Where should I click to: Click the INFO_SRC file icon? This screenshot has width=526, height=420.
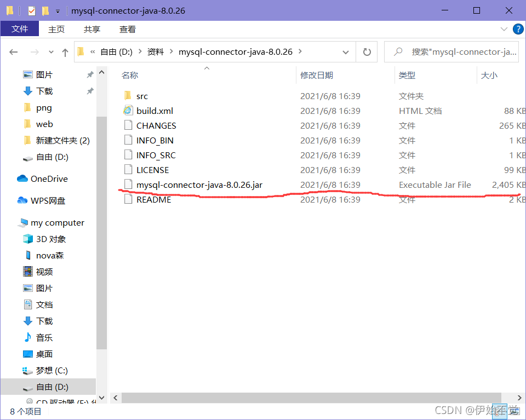coord(128,155)
